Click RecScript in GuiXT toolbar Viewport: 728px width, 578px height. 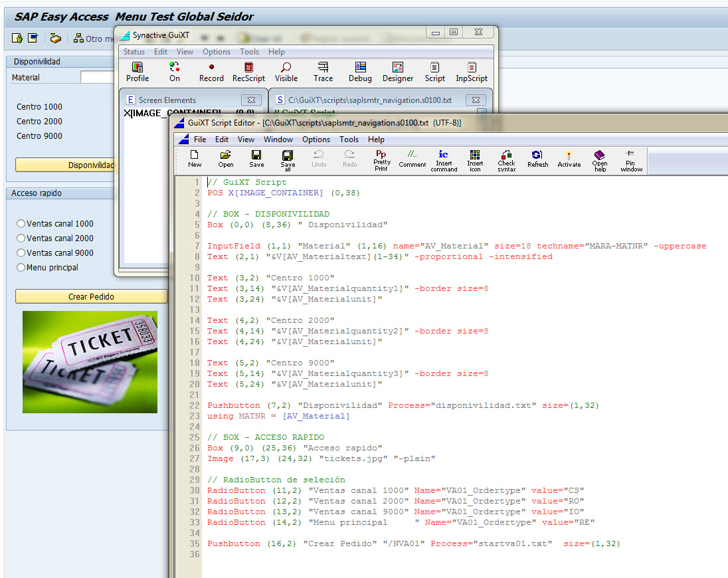click(x=248, y=72)
